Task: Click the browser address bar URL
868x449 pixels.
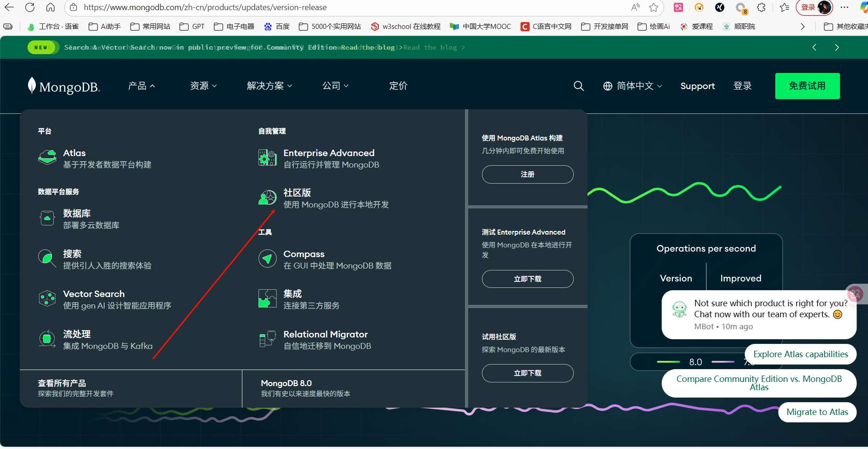Action: [x=205, y=7]
